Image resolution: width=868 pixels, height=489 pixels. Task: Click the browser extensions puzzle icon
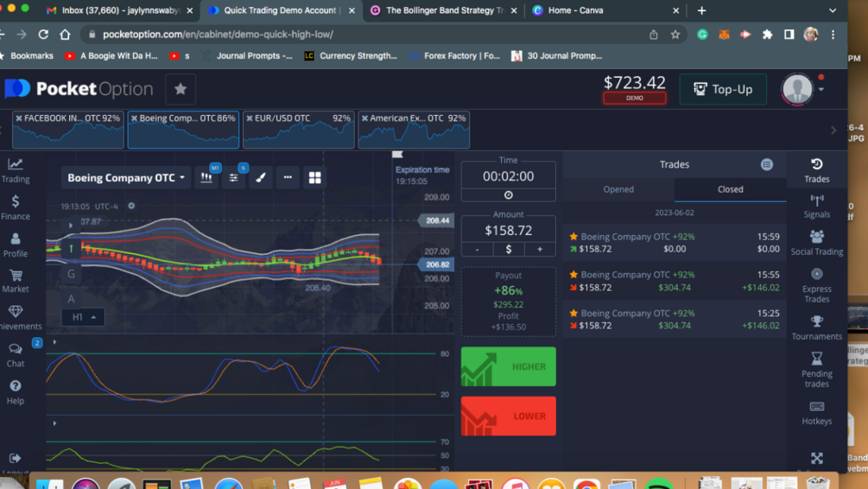point(767,35)
